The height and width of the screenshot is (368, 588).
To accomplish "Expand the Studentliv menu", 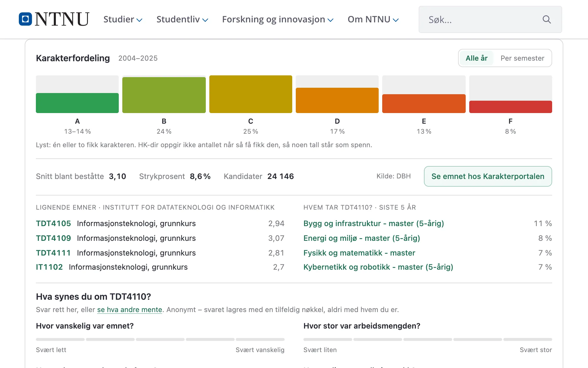I will (182, 19).
